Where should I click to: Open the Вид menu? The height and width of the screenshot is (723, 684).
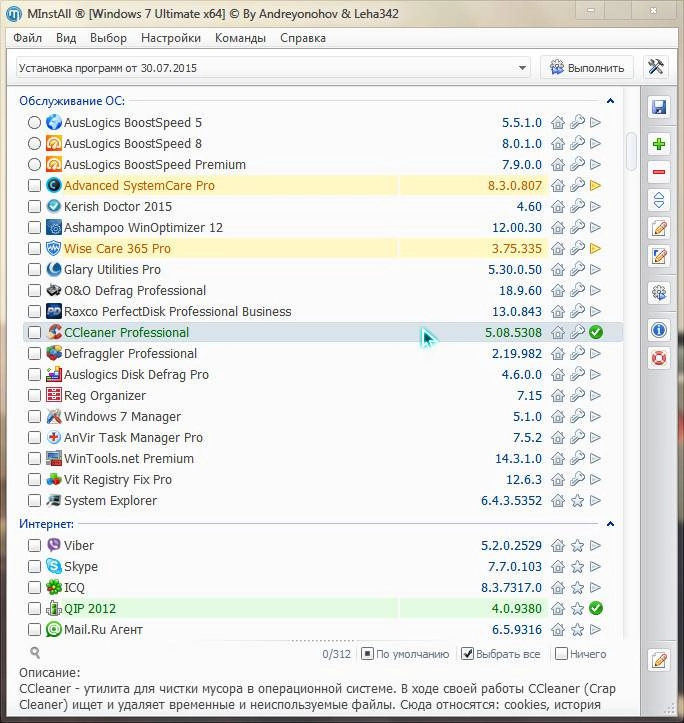click(66, 38)
